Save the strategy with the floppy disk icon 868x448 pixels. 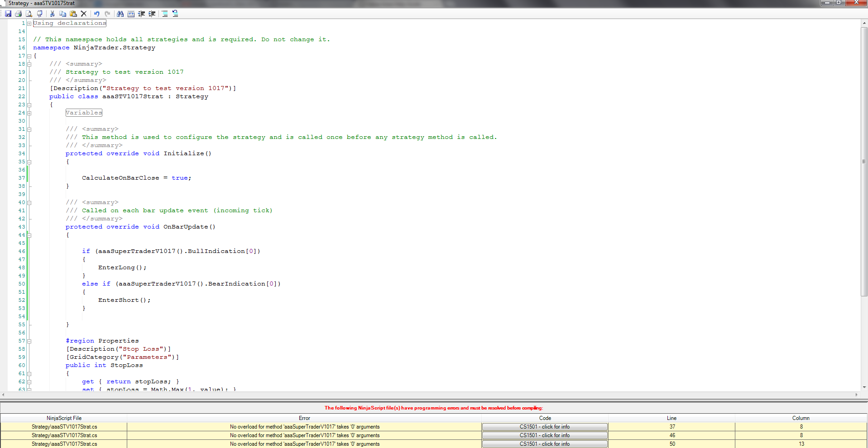click(x=8, y=14)
